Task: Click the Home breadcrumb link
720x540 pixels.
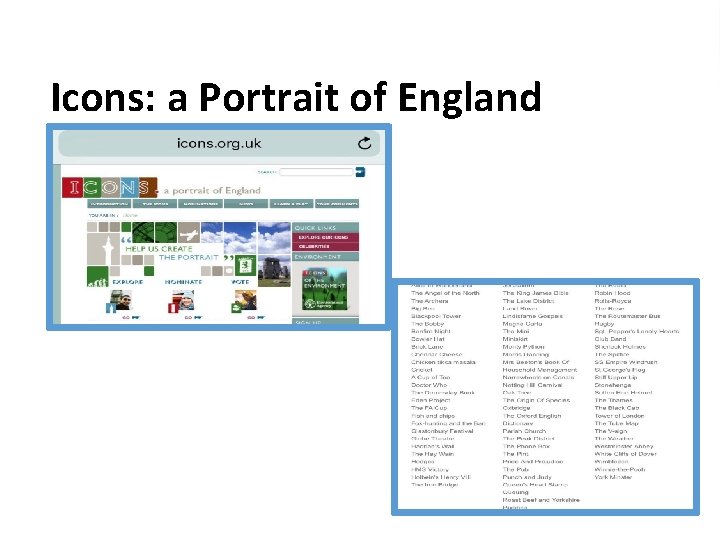Action: tap(130, 215)
